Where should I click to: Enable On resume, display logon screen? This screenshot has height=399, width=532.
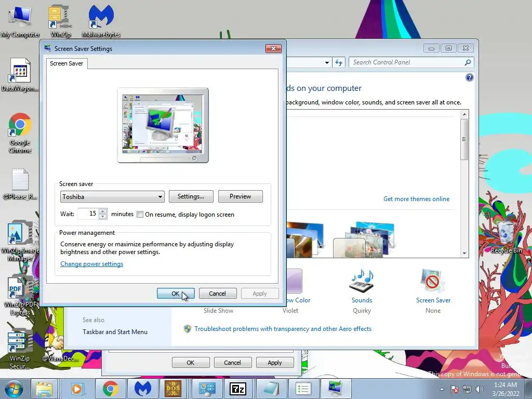coord(140,215)
